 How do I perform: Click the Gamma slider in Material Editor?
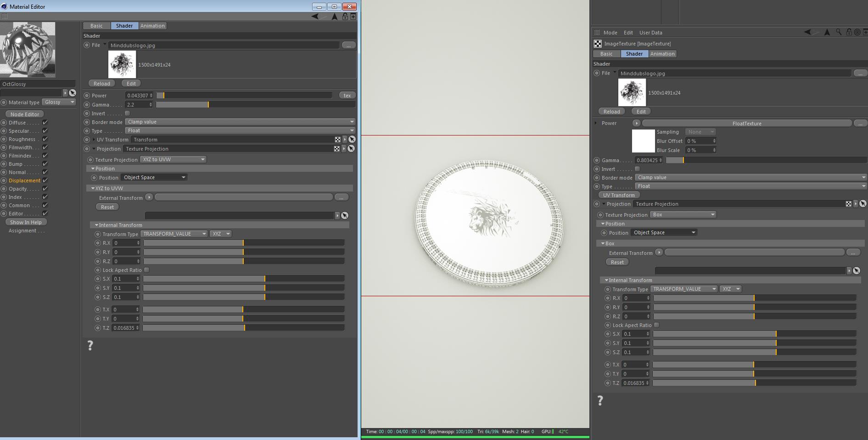click(256, 105)
